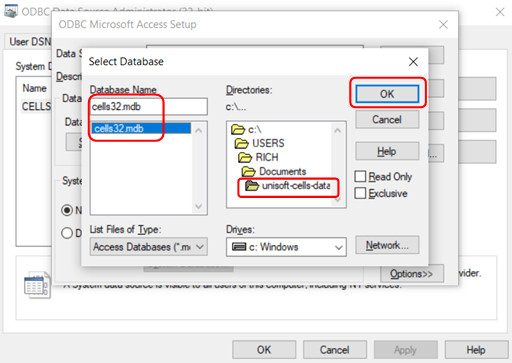Click OK in ODBC Data Source Administrator

click(x=264, y=350)
